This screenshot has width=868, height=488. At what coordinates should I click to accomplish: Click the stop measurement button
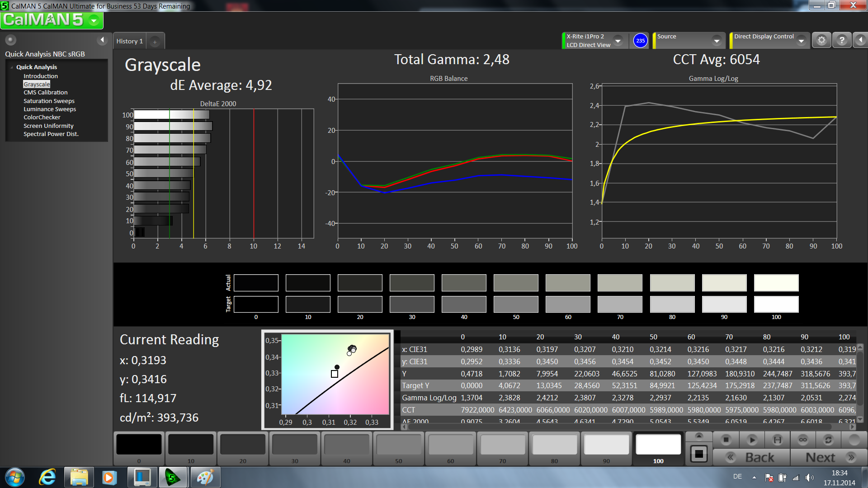[726, 440]
